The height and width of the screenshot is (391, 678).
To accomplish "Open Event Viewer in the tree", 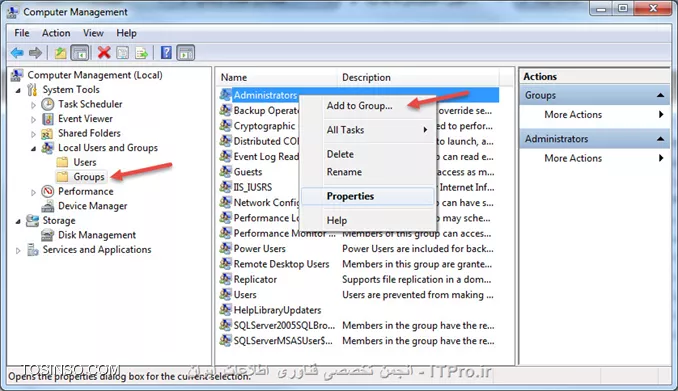I will coord(85,119).
